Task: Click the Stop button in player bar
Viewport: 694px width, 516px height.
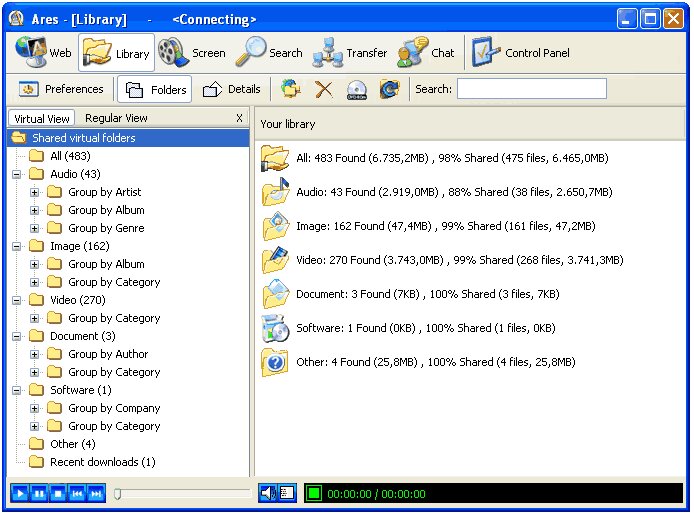Action: click(58, 493)
